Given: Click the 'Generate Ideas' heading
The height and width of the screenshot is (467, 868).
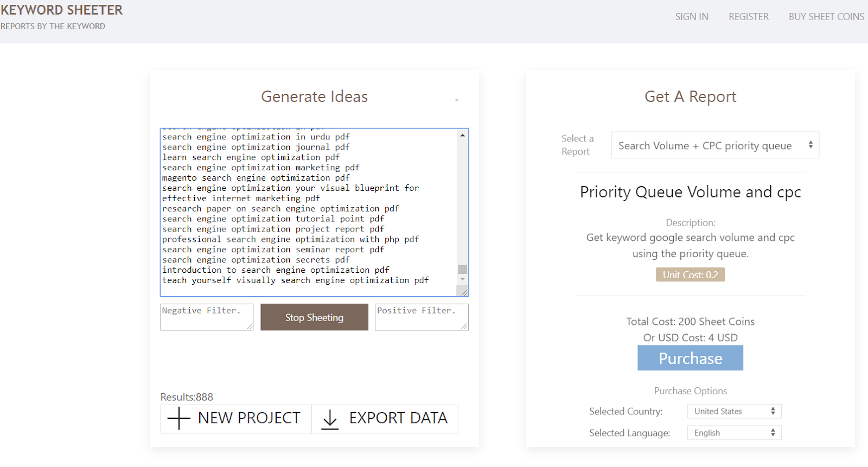Looking at the screenshot, I should coord(314,97).
